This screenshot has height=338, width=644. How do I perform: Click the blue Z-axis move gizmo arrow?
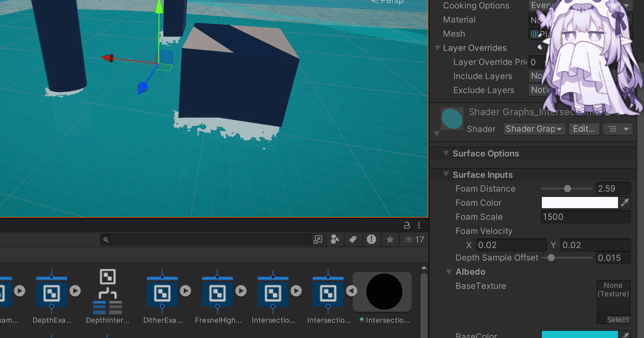pyautogui.click(x=142, y=88)
